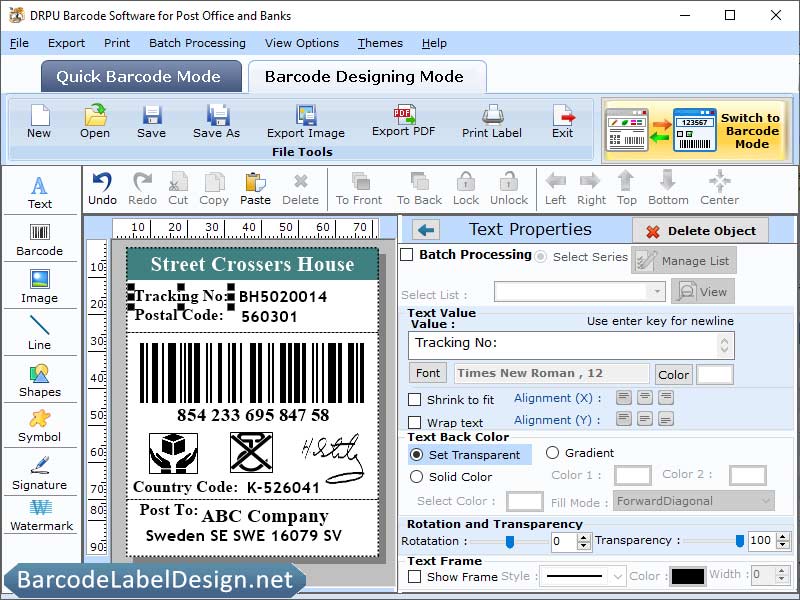The image size is (800, 600).
Task: Choose Set Transparent back color option
Action: (417, 455)
